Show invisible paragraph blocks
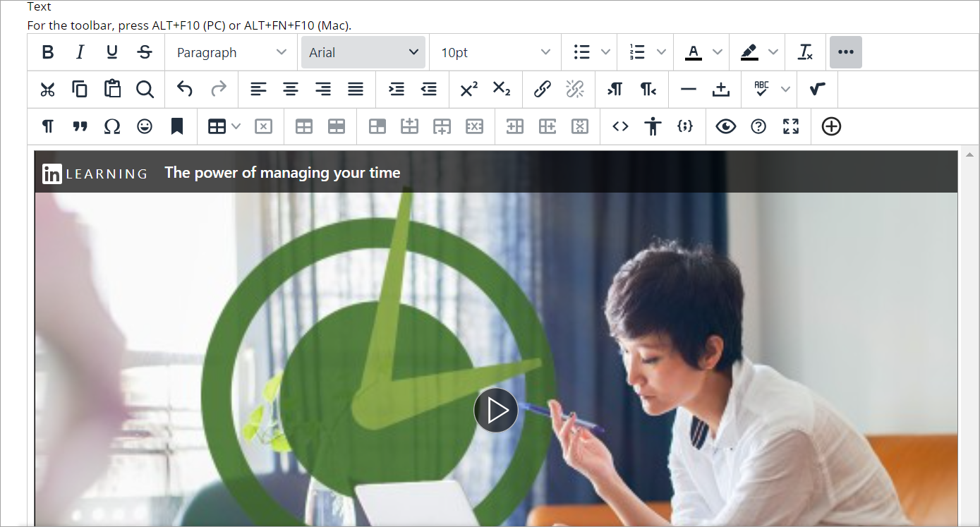 click(x=47, y=126)
